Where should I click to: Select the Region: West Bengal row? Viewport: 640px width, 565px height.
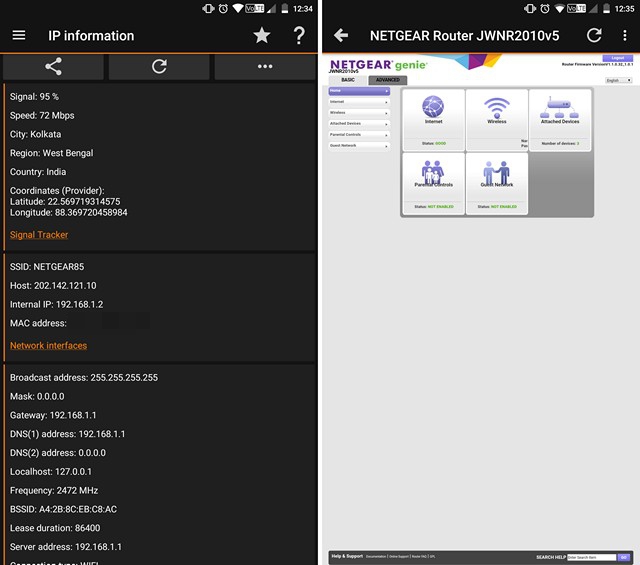(51, 153)
